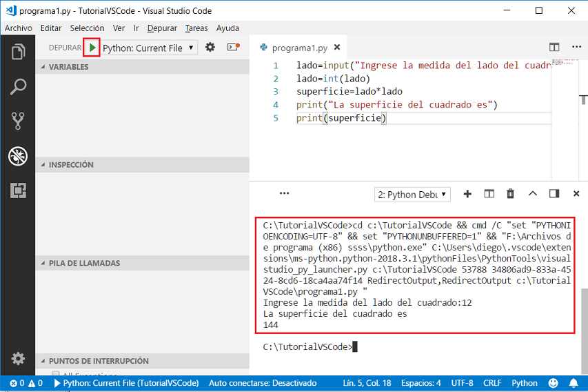The height and width of the screenshot is (392, 588).
Task: Click the terminal output value 144
Action: pyautogui.click(x=271, y=325)
